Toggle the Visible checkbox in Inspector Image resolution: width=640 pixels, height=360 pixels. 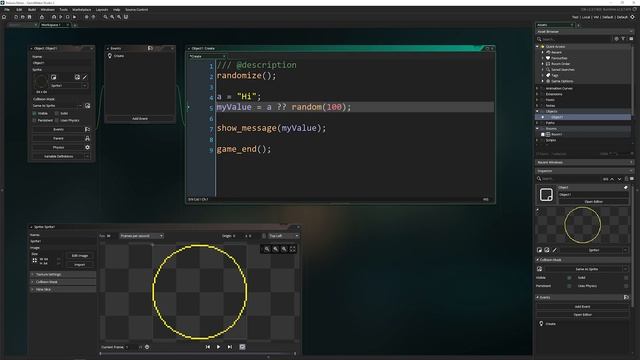[569, 278]
